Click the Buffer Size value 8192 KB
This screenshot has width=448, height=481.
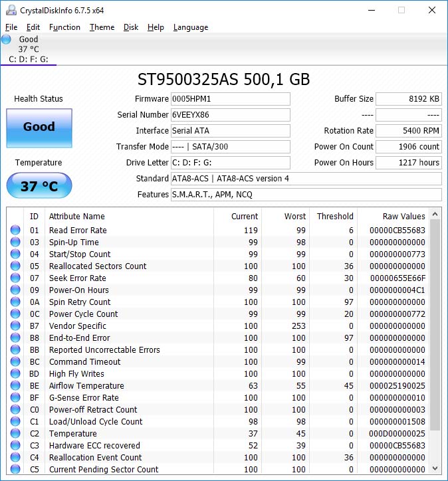(x=409, y=99)
